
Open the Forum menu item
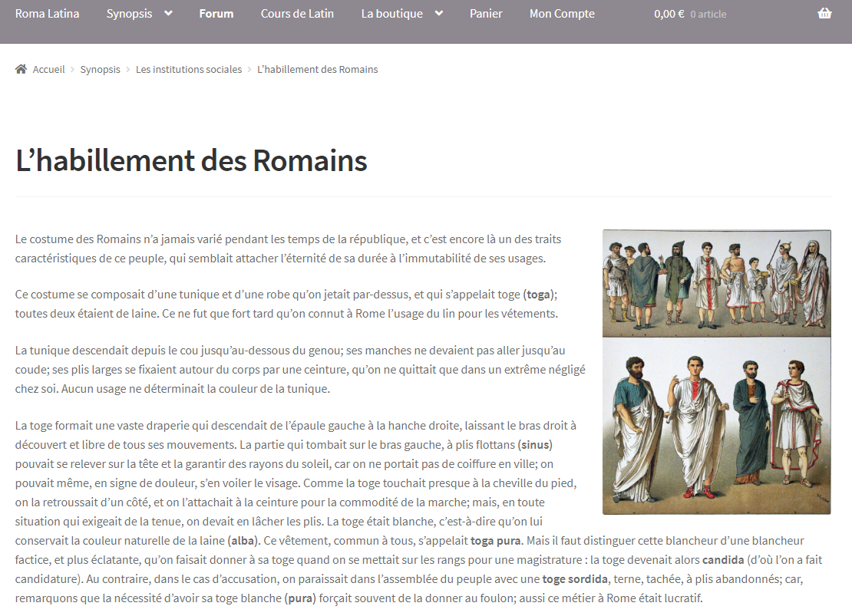click(216, 13)
